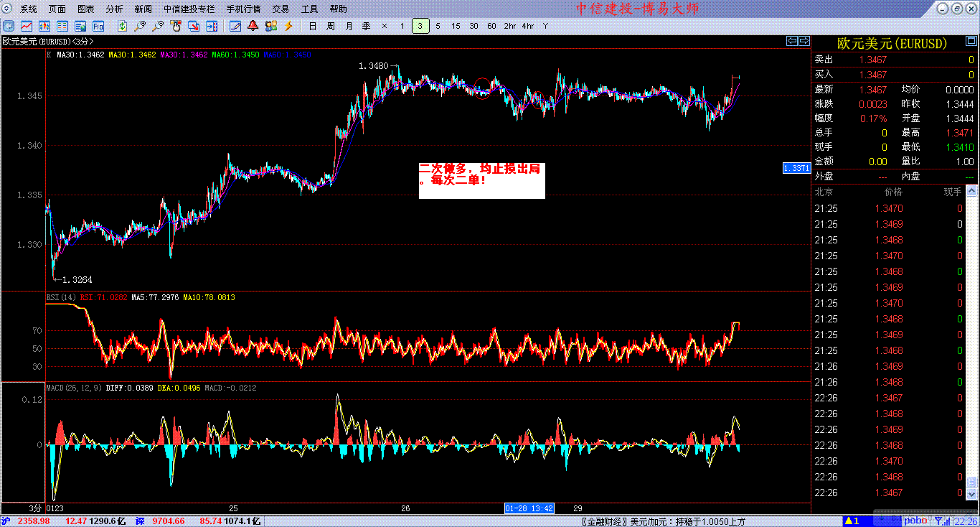The width and height of the screenshot is (980, 527).
Task: Open the 帮助 menu
Action: click(339, 9)
